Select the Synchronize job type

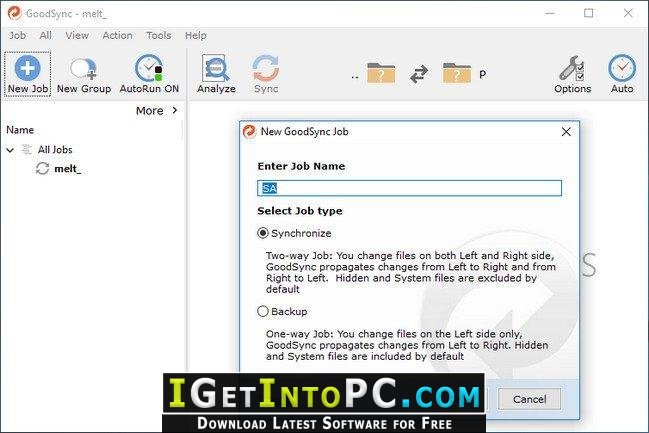(263, 233)
